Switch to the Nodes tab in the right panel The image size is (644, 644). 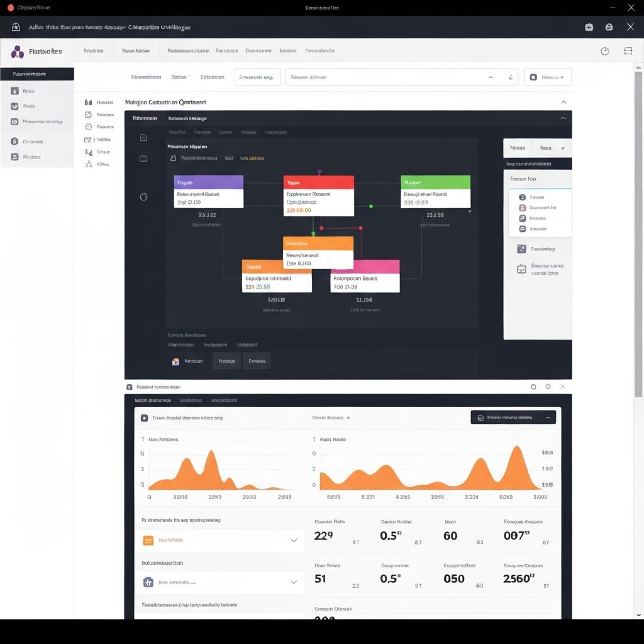(518, 147)
